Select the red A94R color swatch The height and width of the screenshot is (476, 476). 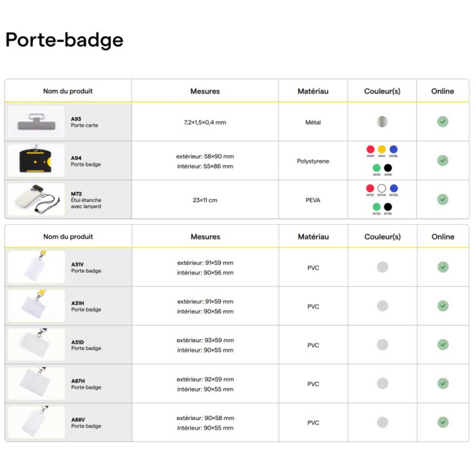click(370, 149)
